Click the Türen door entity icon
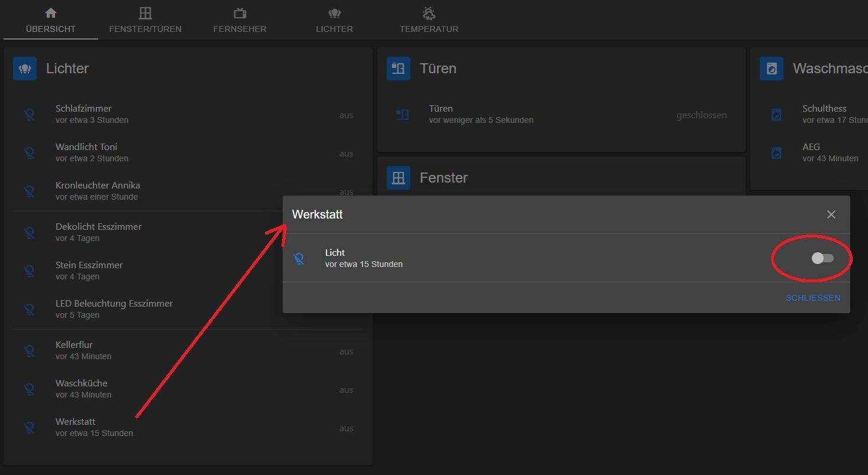 [x=403, y=115]
